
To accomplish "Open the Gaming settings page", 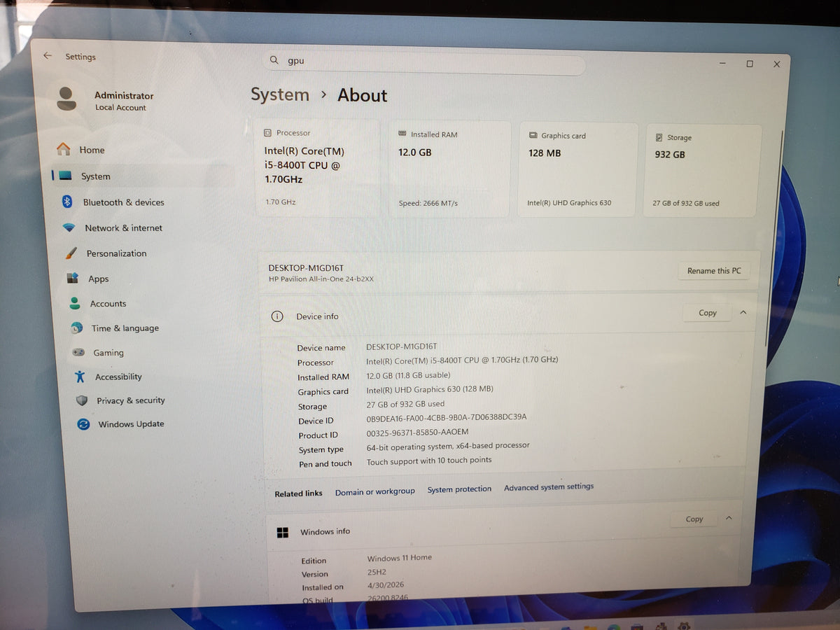I will pos(108,353).
